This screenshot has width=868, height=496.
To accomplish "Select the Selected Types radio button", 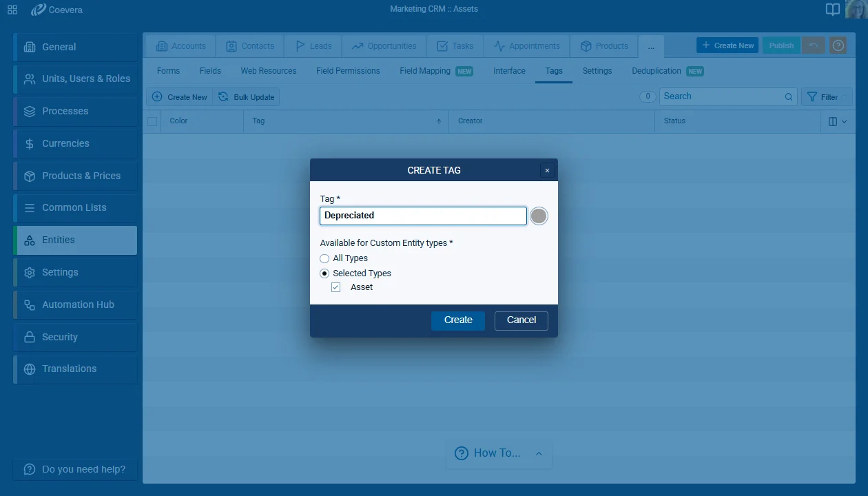I will pos(324,273).
